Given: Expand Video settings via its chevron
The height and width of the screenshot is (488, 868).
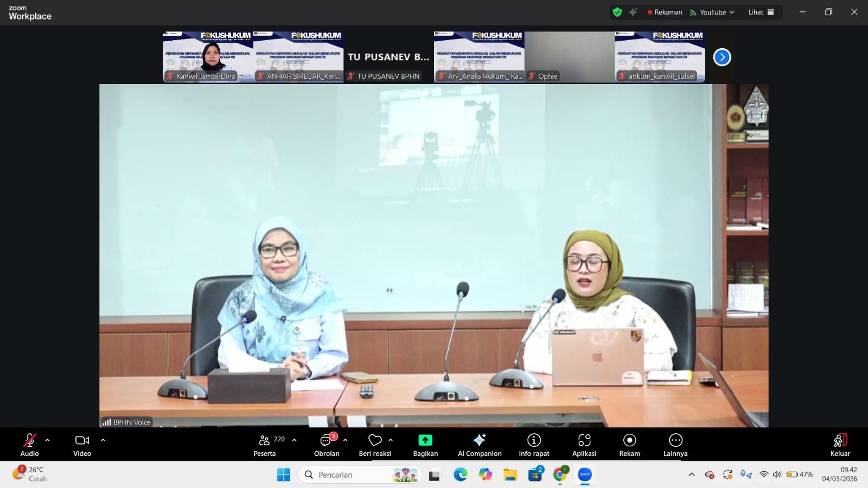Looking at the screenshot, I should click(x=103, y=440).
